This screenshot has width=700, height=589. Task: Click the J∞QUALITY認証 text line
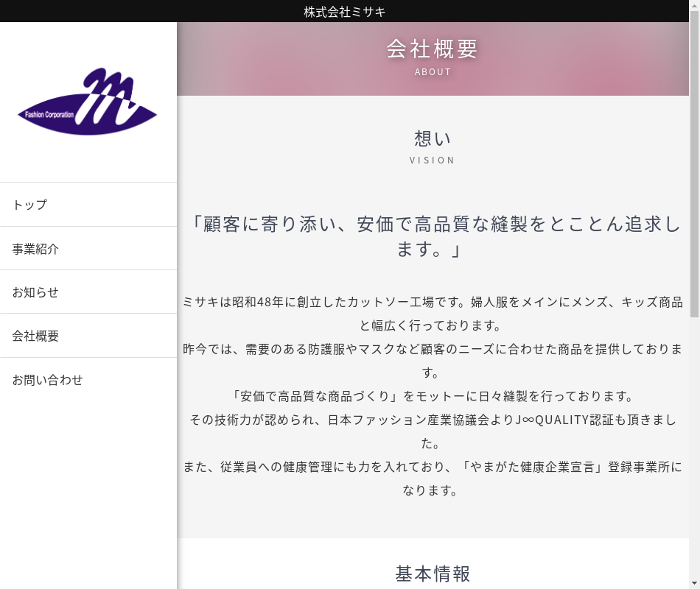point(433,420)
